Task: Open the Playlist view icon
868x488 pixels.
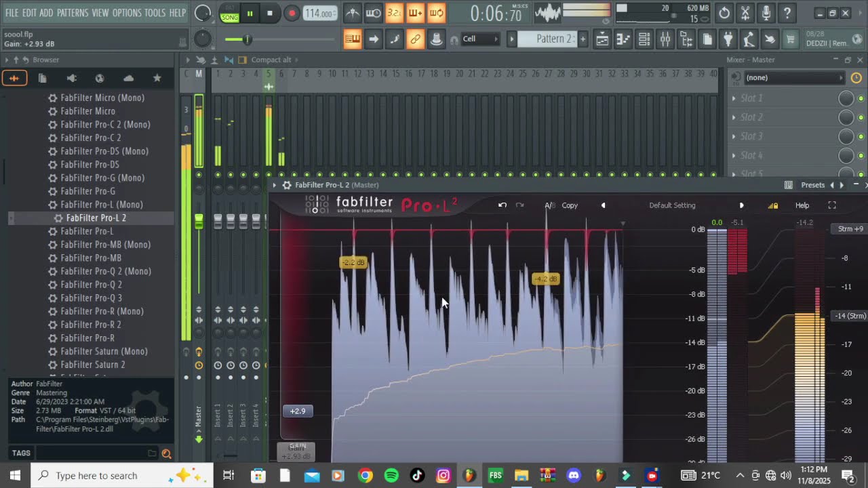Action: (x=602, y=39)
